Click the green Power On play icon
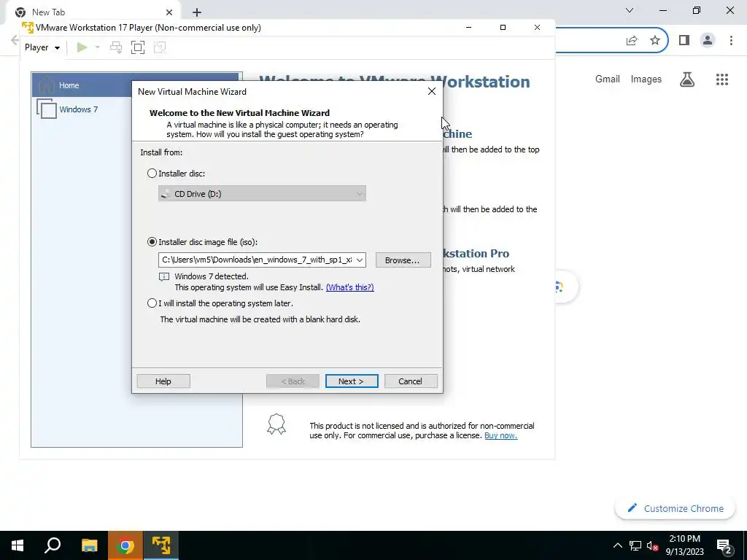The image size is (747, 560). point(82,47)
